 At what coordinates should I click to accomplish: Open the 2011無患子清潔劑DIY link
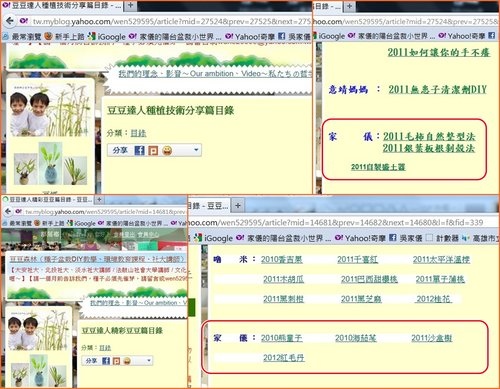coord(437,89)
